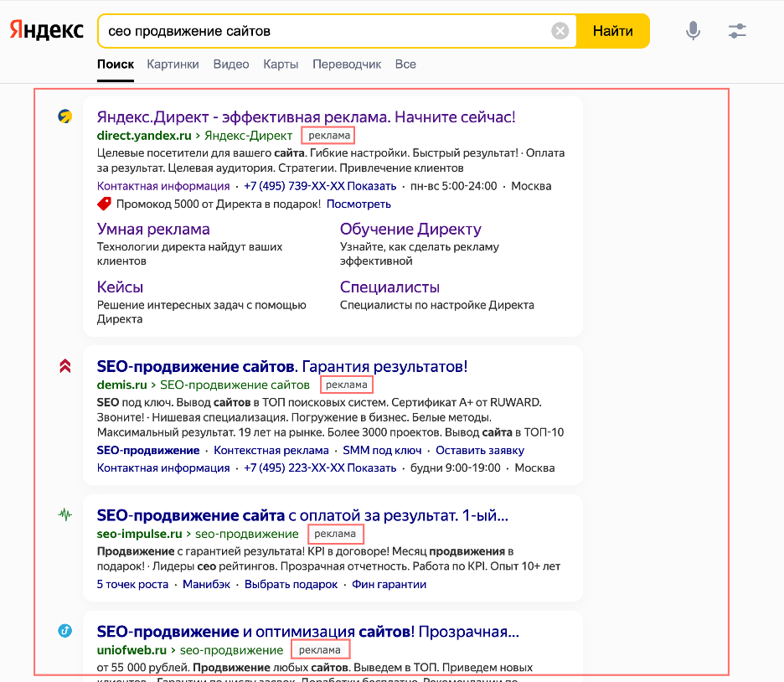The width and height of the screenshot is (784, 682).
Task: Switch to the Переводчик tab
Action: click(347, 64)
